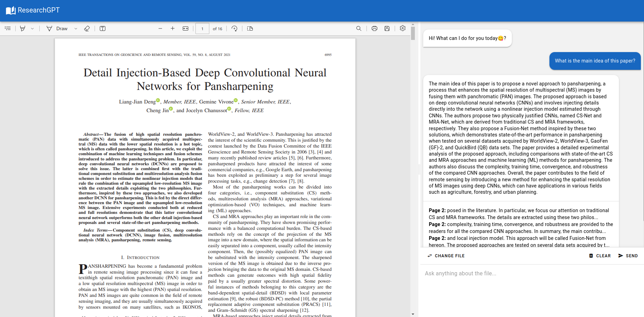Save the document with floppy icon

click(x=387, y=28)
